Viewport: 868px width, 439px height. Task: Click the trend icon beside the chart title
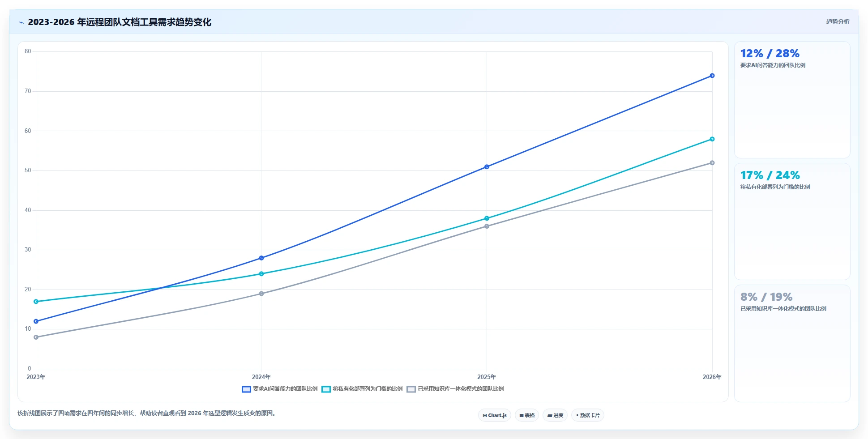click(x=21, y=22)
